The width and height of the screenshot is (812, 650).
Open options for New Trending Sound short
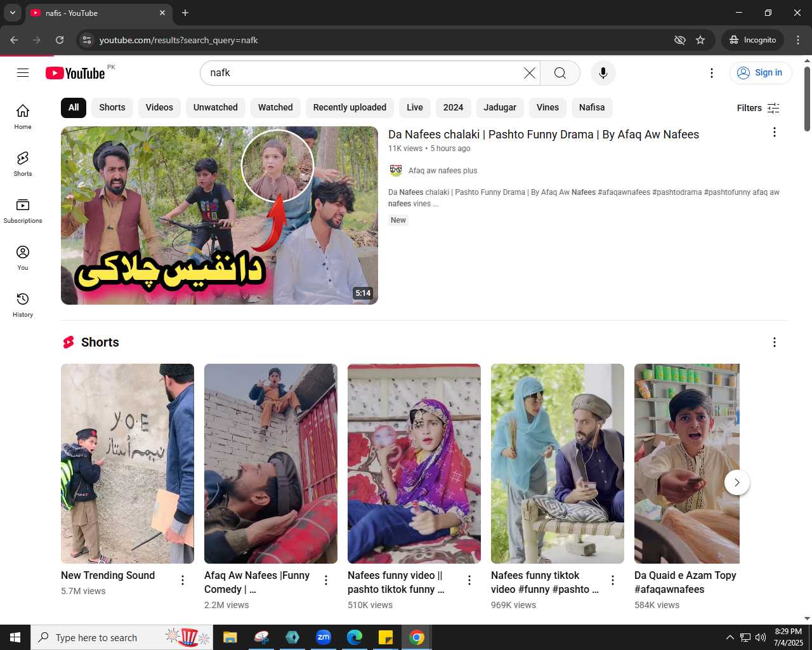[x=183, y=580]
